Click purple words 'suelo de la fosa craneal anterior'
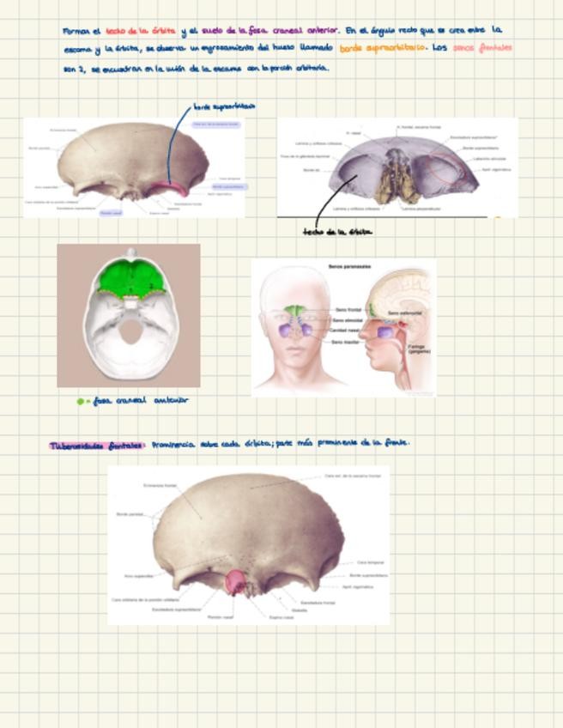The image size is (563, 728). pos(269,31)
